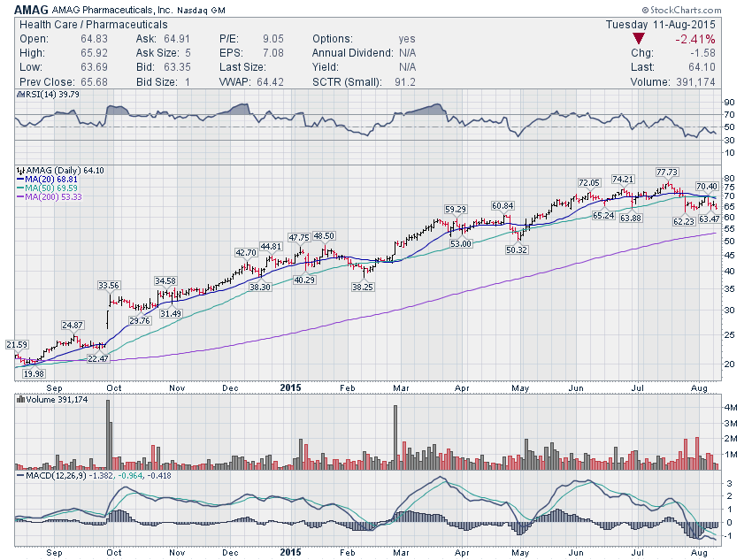Click the Options value 'yes'
752x560 pixels.
click(407, 39)
